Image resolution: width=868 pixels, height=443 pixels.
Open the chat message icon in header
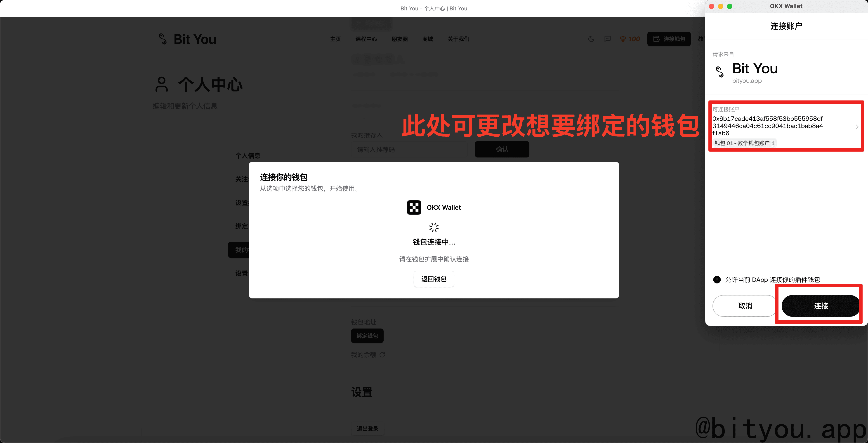coord(607,39)
